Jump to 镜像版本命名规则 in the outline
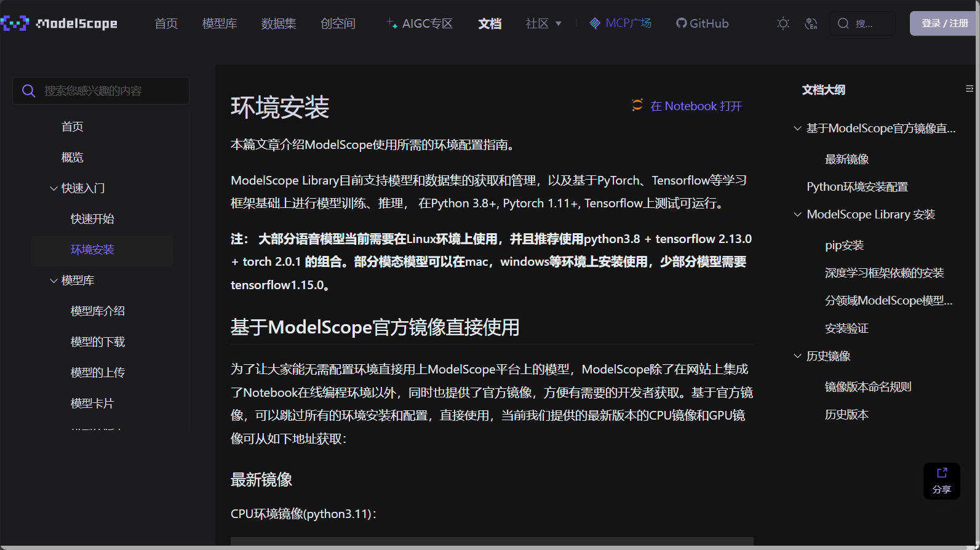 (x=868, y=387)
